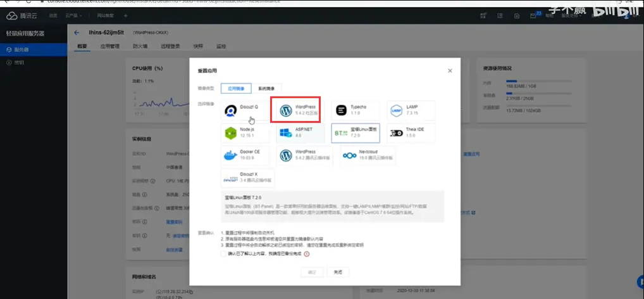Pick the LAMP 7.3.15 image

[411, 110]
